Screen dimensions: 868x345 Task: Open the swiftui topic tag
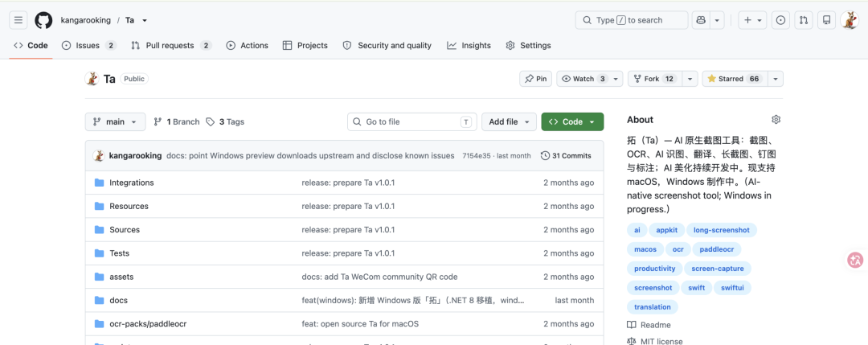732,287
